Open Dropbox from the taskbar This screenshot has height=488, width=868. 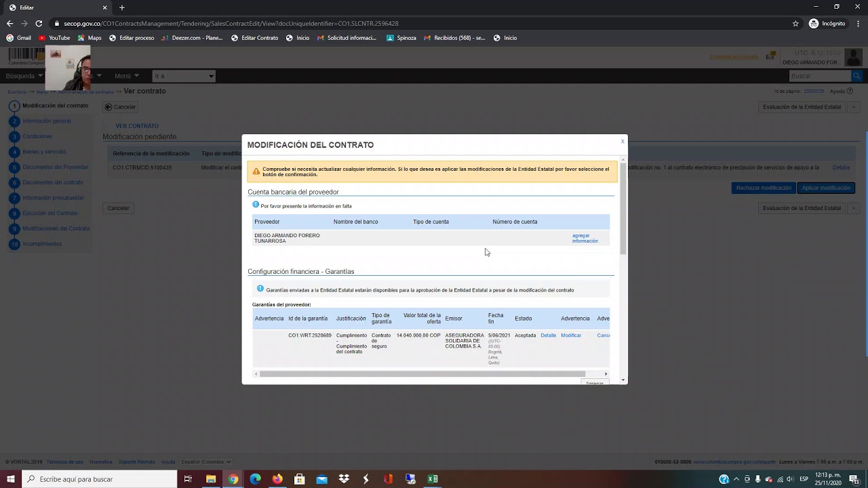tap(344, 479)
